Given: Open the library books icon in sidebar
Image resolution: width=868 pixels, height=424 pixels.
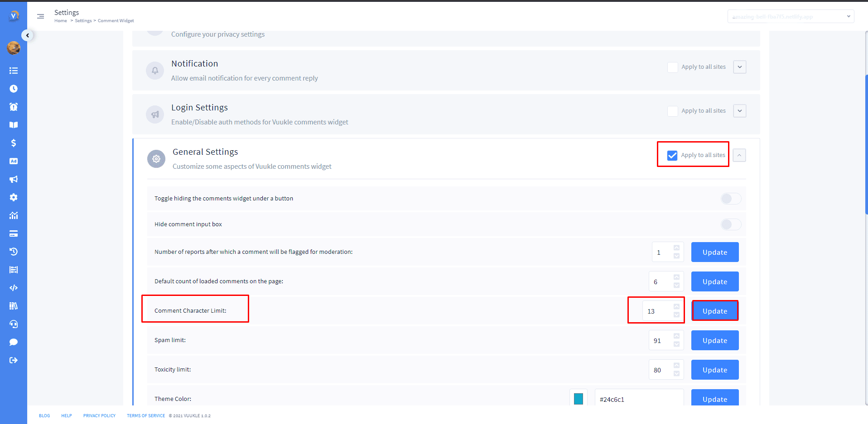Looking at the screenshot, I should click(14, 306).
